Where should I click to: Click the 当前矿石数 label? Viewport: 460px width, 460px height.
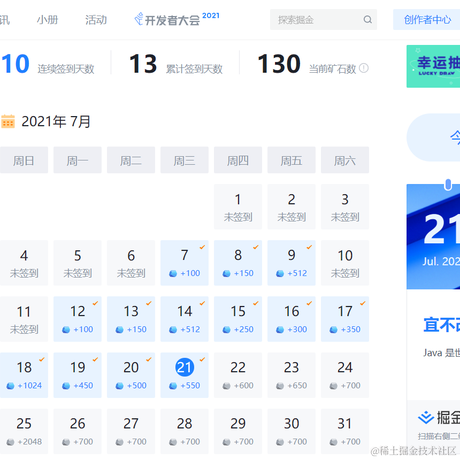point(332,69)
